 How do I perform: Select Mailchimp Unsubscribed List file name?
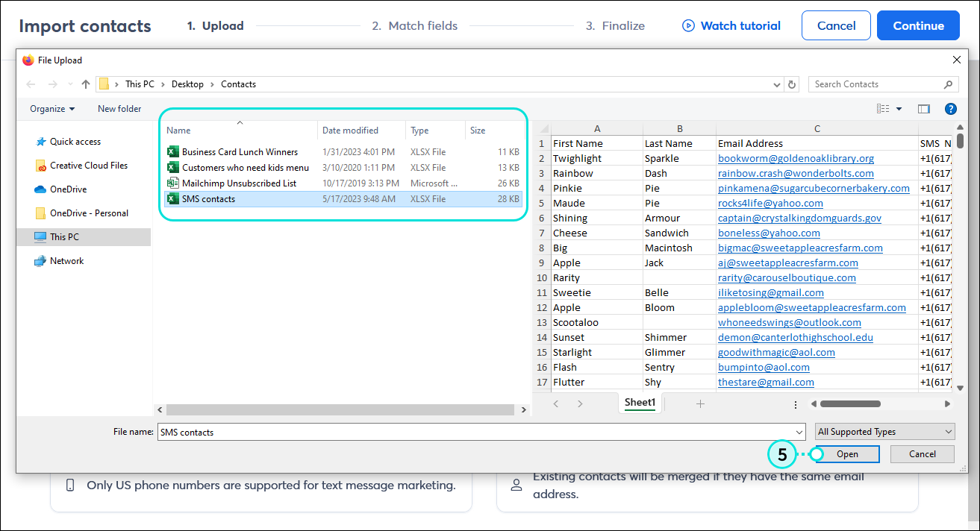pyautogui.click(x=239, y=183)
